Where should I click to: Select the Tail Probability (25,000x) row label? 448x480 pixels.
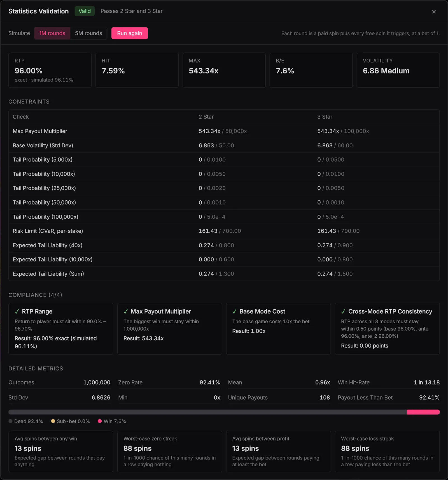click(x=44, y=188)
